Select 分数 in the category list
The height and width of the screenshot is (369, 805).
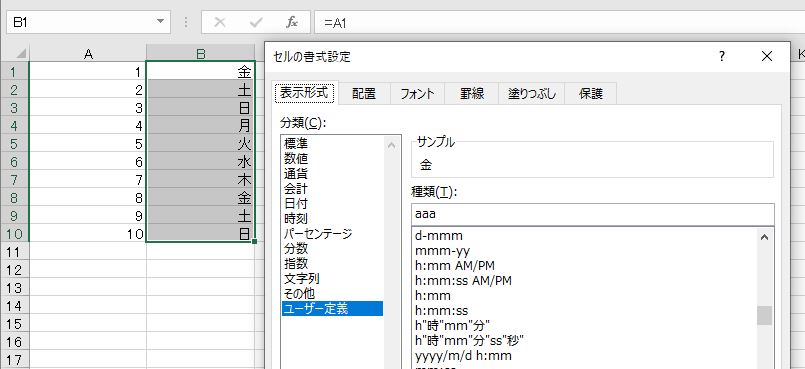(332, 249)
